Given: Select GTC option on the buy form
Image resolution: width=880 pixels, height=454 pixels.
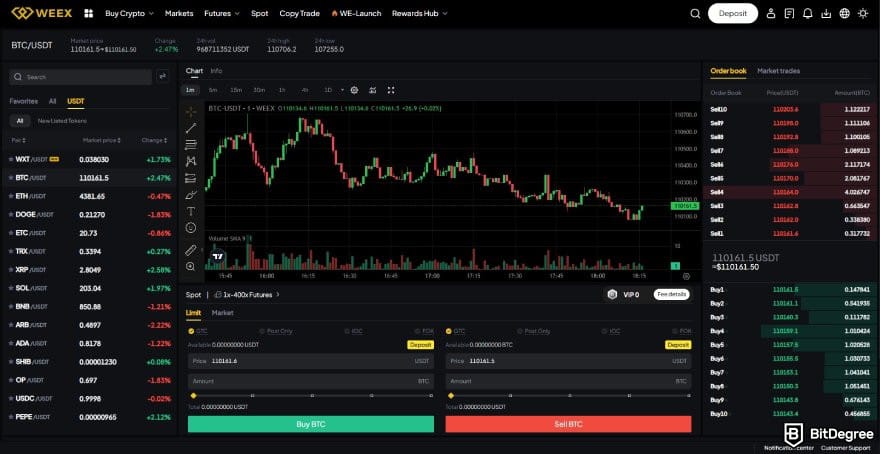Looking at the screenshot, I should click(198, 331).
